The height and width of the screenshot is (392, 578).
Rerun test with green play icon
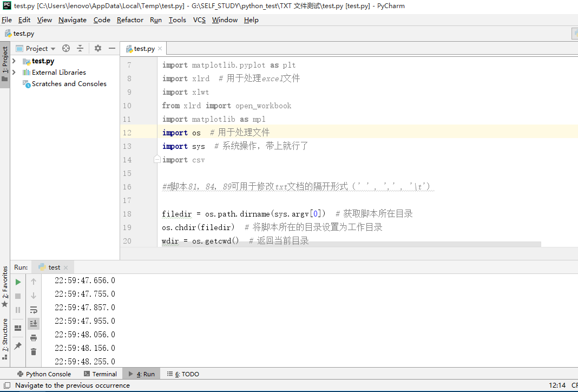pos(18,282)
